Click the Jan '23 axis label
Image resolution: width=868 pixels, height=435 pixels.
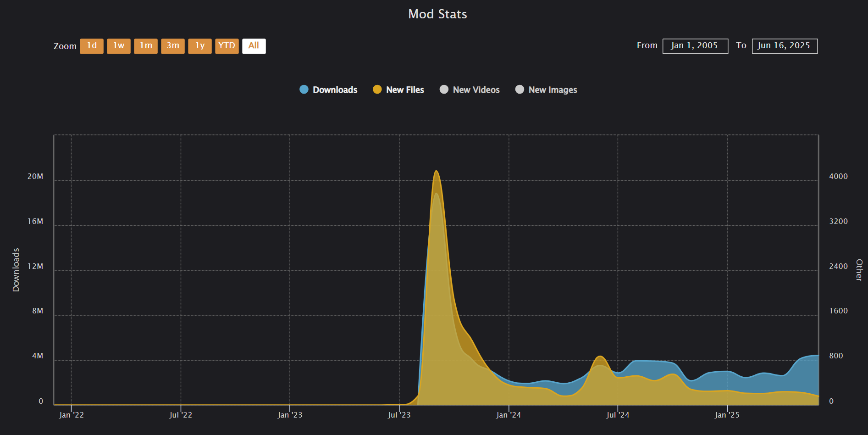click(x=290, y=415)
